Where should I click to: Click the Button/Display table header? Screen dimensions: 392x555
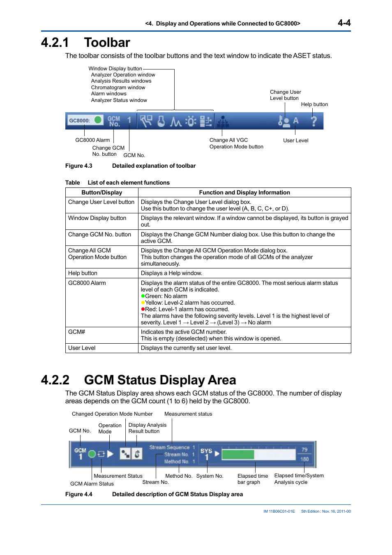pyautogui.click(x=102, y=192)
